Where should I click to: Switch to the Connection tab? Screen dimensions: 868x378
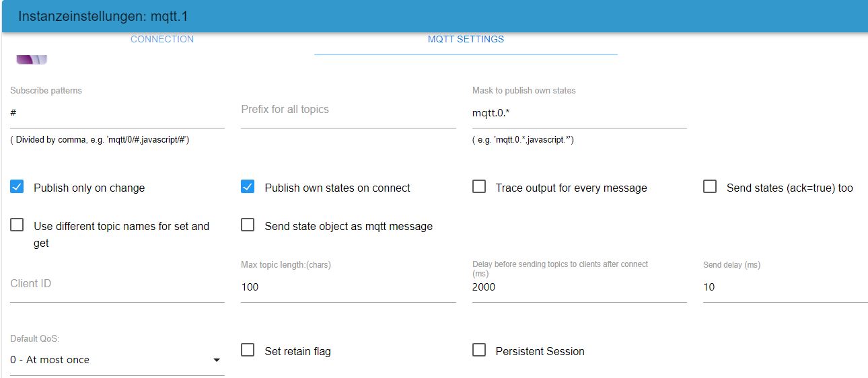pos(162,39)
